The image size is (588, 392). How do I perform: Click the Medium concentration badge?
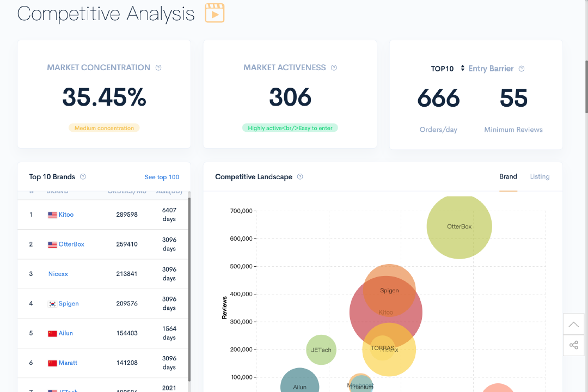[104, 128]
